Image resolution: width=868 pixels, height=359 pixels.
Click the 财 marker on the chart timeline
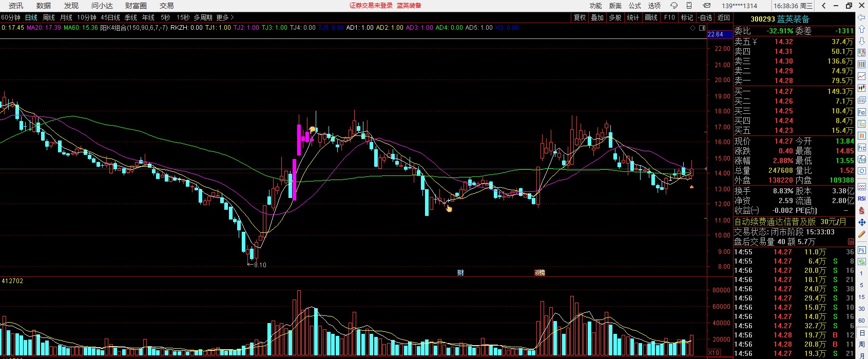(460, 273)
